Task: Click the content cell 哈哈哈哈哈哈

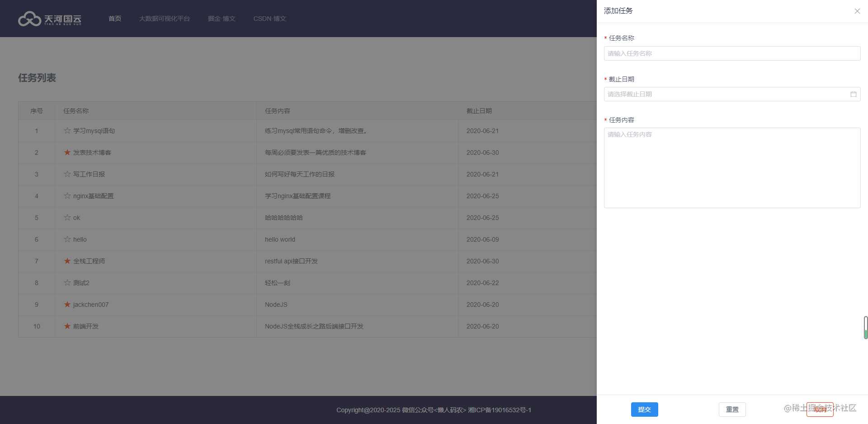Action: tap(284, 218)
